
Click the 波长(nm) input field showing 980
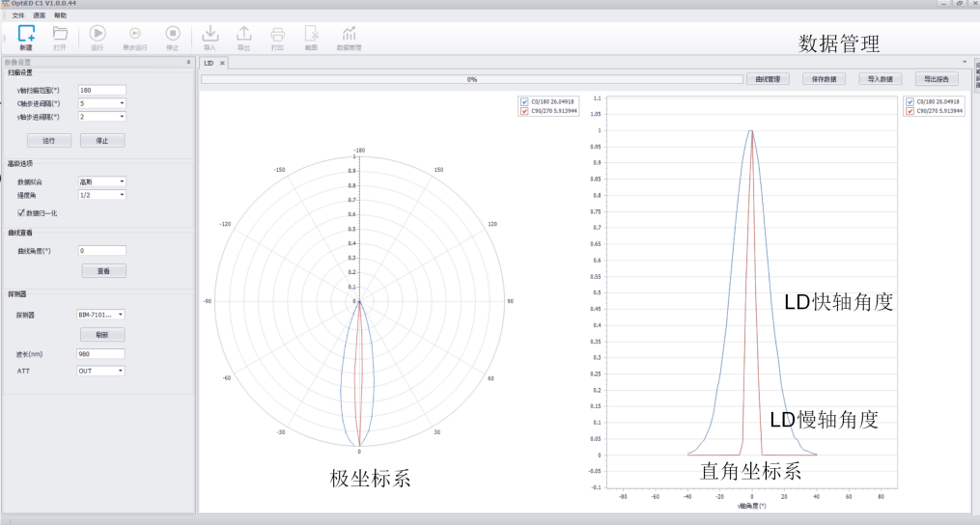pos(101,354)
